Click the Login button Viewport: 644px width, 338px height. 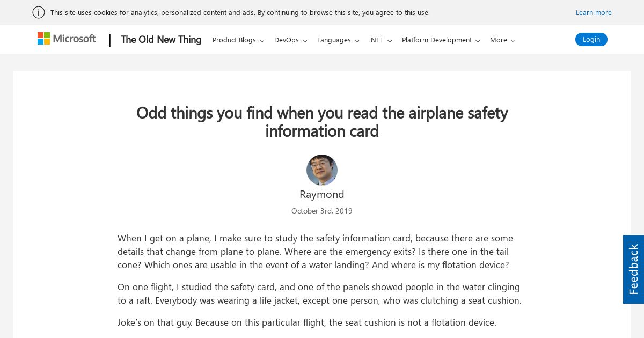(591, 39)
